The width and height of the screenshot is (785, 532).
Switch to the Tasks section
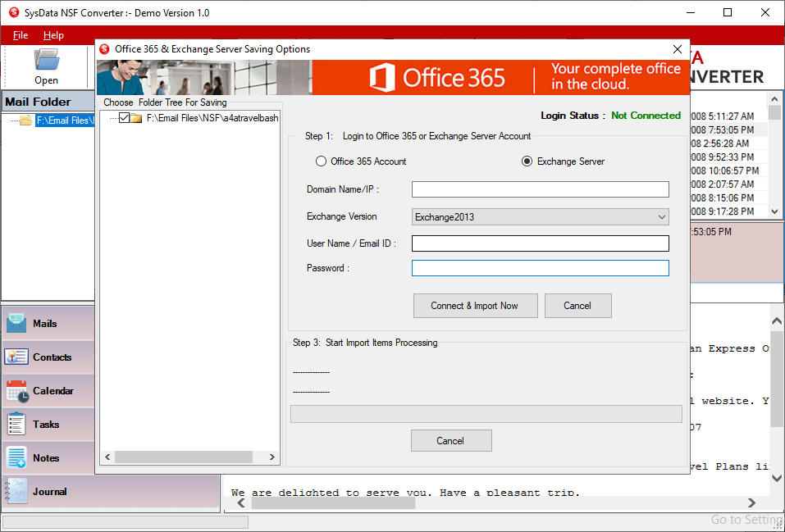tap(48, 424)
